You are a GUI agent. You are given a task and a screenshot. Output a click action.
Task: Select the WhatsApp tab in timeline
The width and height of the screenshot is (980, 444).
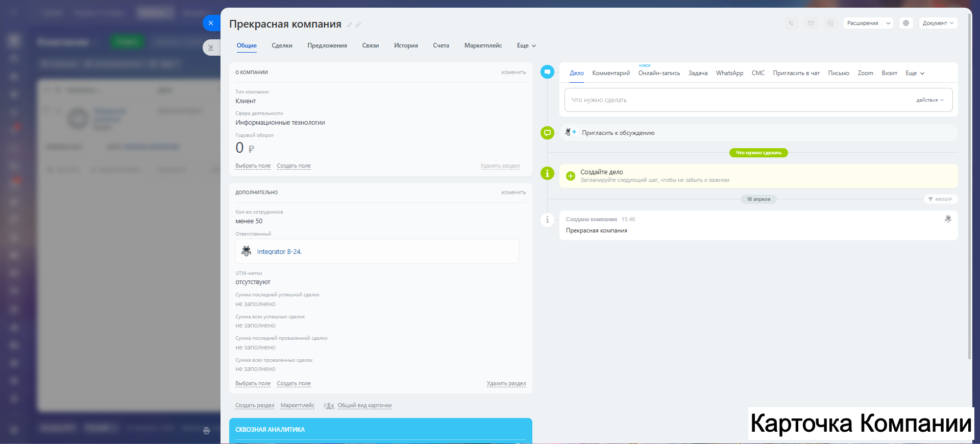729,73
